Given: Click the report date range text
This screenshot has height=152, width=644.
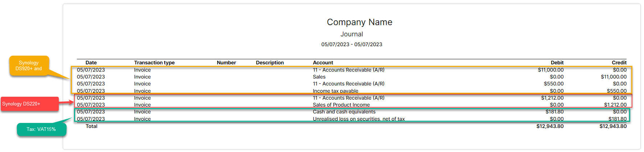Looking at the screenshot, I should [x=352, y=44].
